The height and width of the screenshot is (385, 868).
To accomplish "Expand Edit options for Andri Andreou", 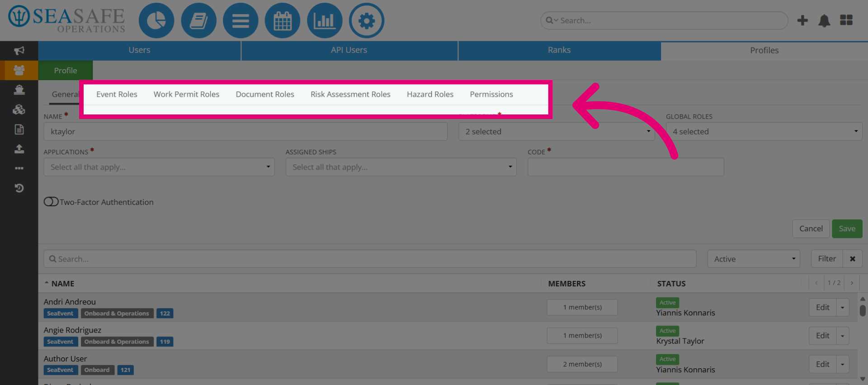I will [x=843, y=308].
